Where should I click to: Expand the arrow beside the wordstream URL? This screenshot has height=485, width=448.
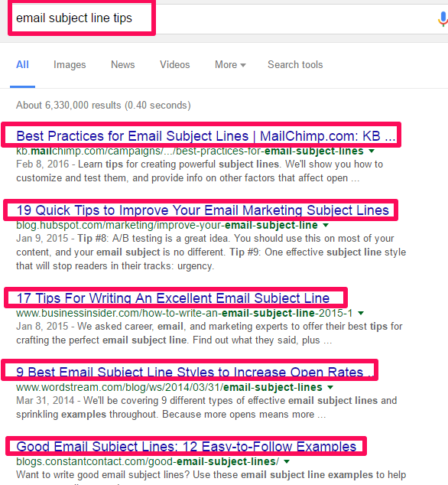[330, 387]
